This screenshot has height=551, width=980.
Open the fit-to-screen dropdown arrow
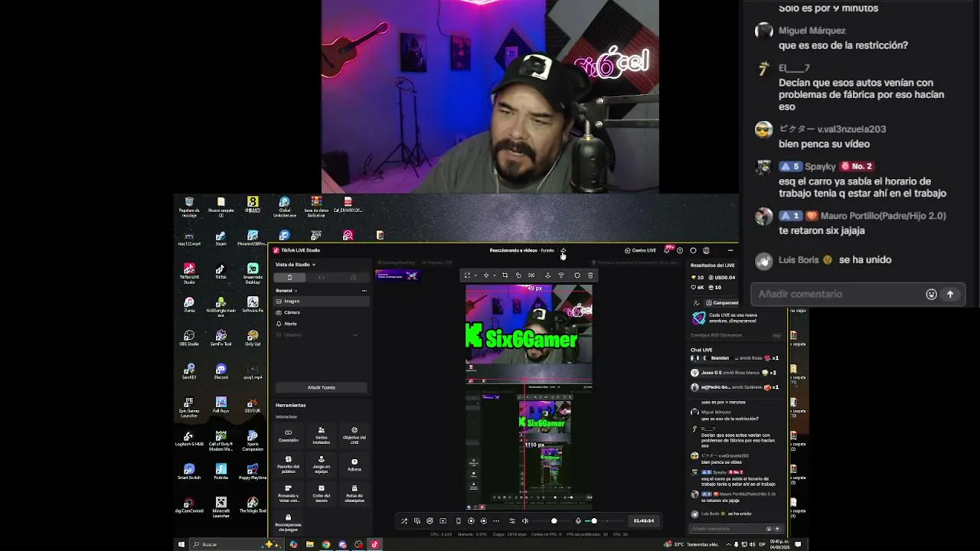[475, 275]
